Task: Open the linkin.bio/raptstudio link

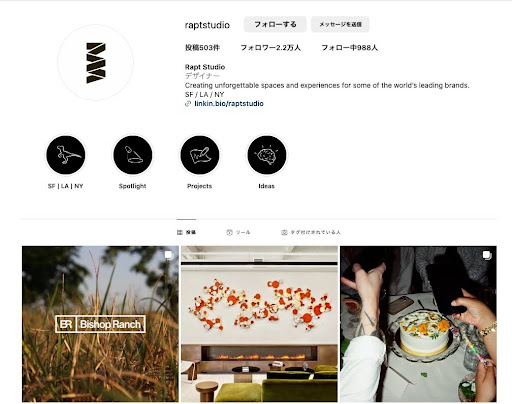Action: click(229, 104)
